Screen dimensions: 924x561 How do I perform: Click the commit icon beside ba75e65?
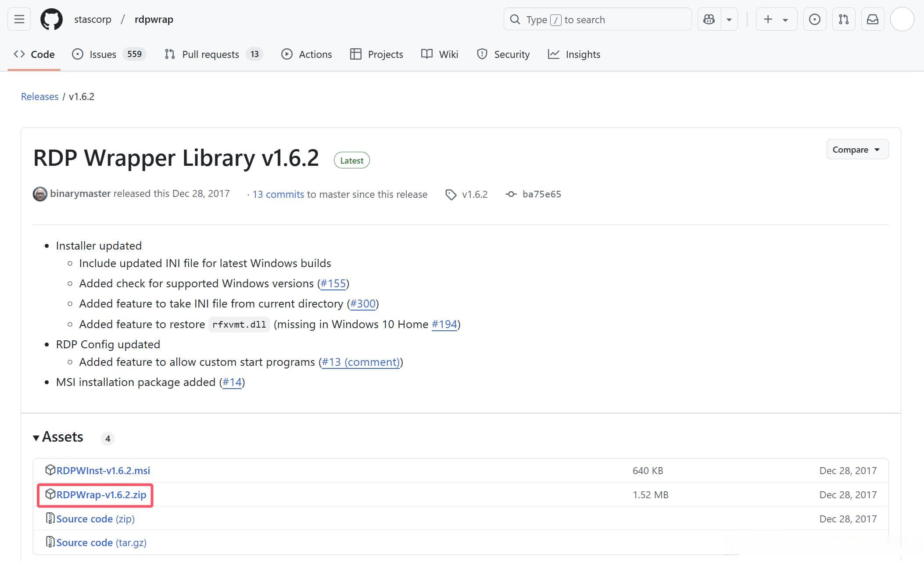(511, 194)
